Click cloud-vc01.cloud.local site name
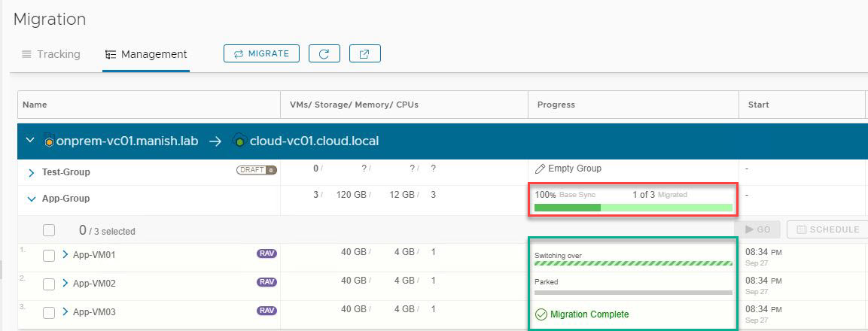This screenshot has width=868, height=331. pos(315,141)
